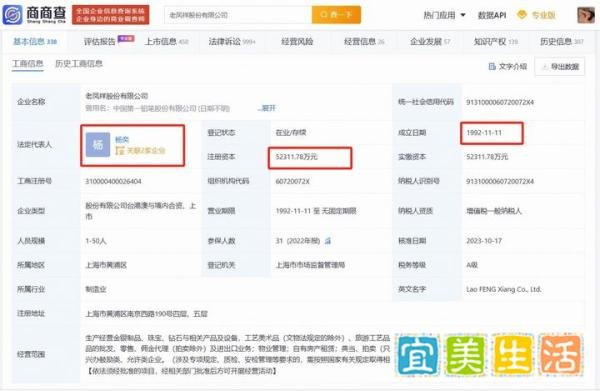
Task: Select the A级 tax rating value
Action: [x=472, y=265]
